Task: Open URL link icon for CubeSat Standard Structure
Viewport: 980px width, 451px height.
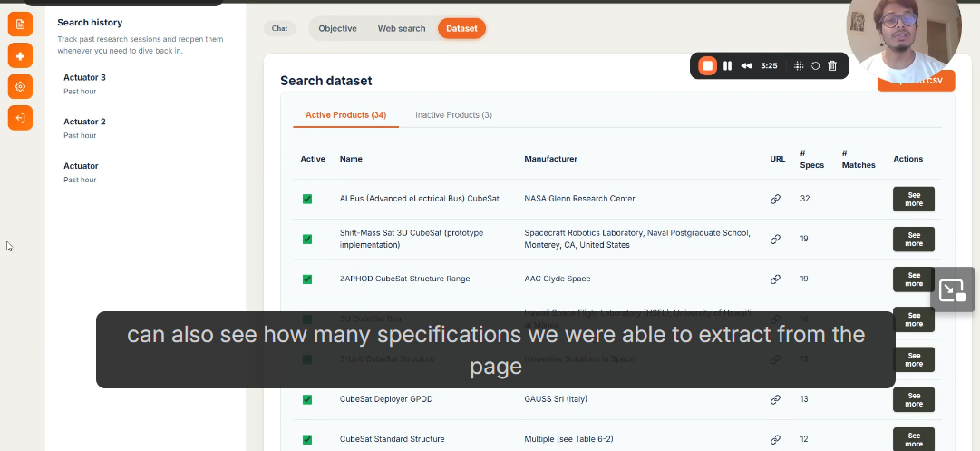Action: tap(775, 439)
